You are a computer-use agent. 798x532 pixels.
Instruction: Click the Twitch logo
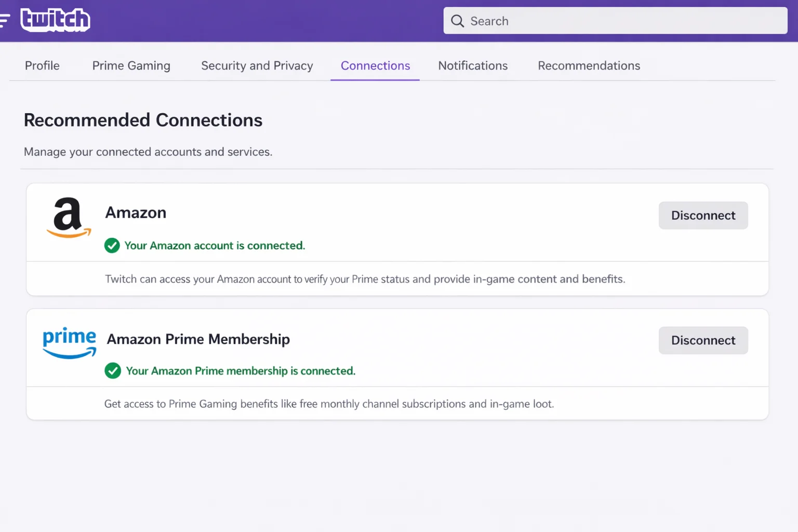tap(55, 20)
